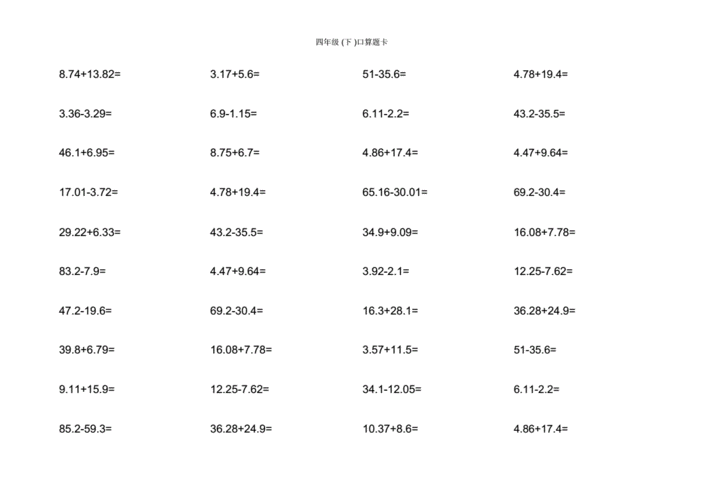This screenshot has width=708, height=500.
Task: Select the problem 85.2-59.3=
Action: 85,429
